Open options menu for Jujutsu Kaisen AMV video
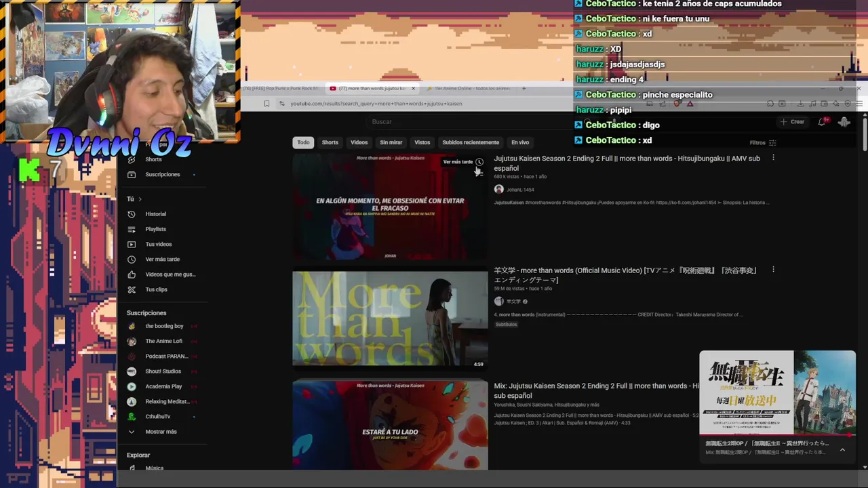This screenshot has width=868, height=488. 773,158
